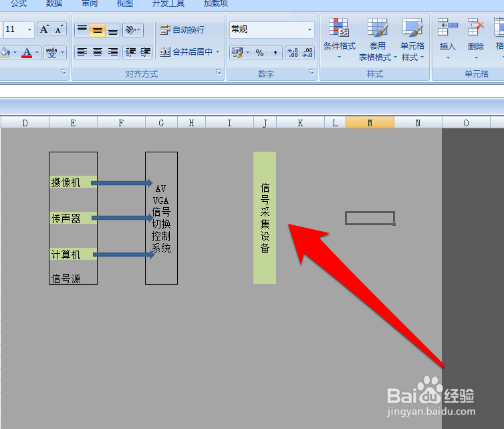
Task: Expand the 删除 dropdown arrow
Action: coord(476,58)
